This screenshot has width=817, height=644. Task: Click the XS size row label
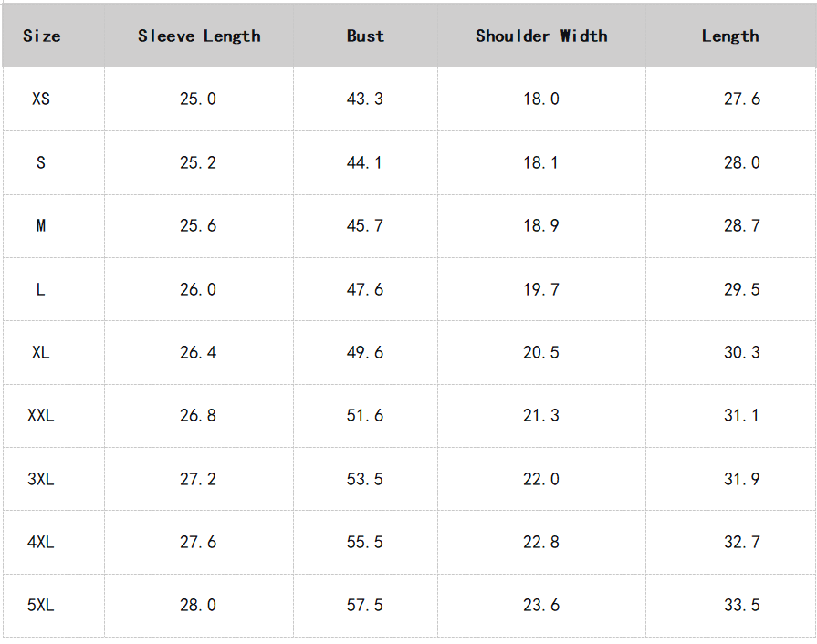tap(41, 99)
